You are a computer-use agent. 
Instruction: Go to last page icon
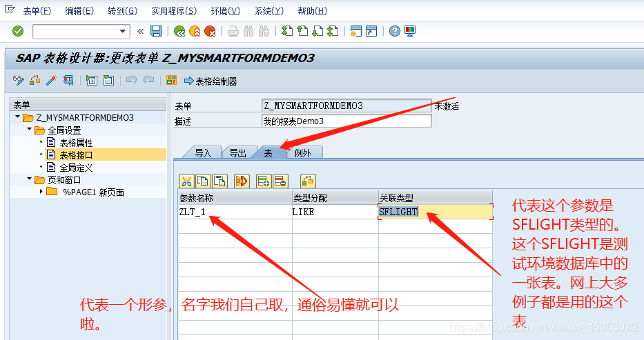[333, 31]
